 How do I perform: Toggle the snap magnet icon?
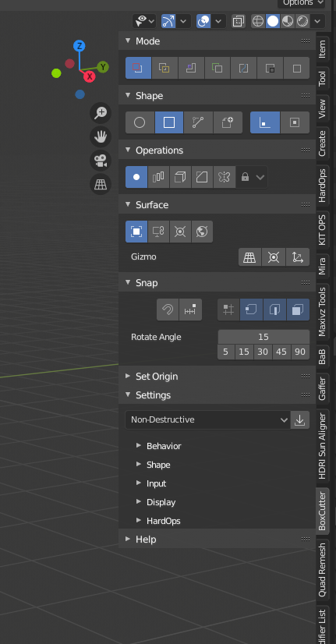point(168,310)
